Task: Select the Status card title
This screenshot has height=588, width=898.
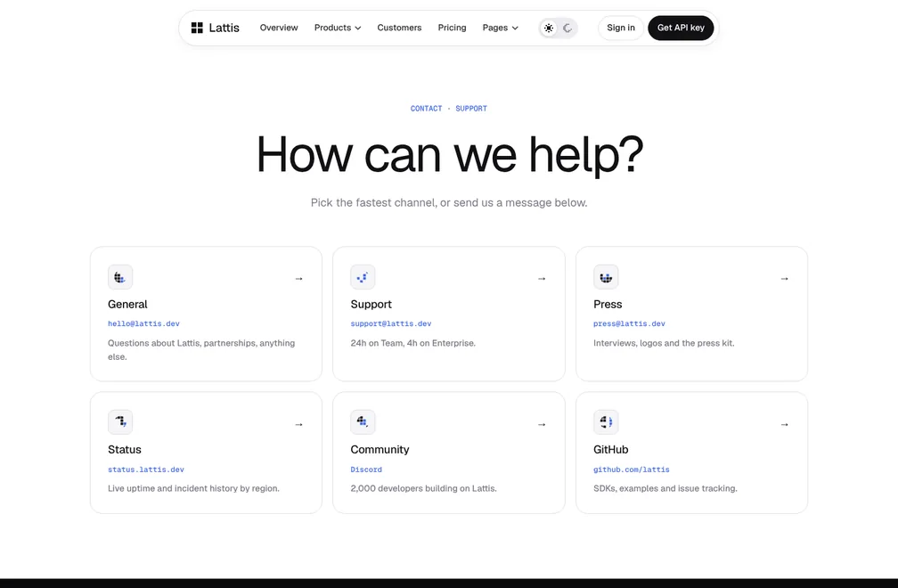Action: [x=125, y=449]
